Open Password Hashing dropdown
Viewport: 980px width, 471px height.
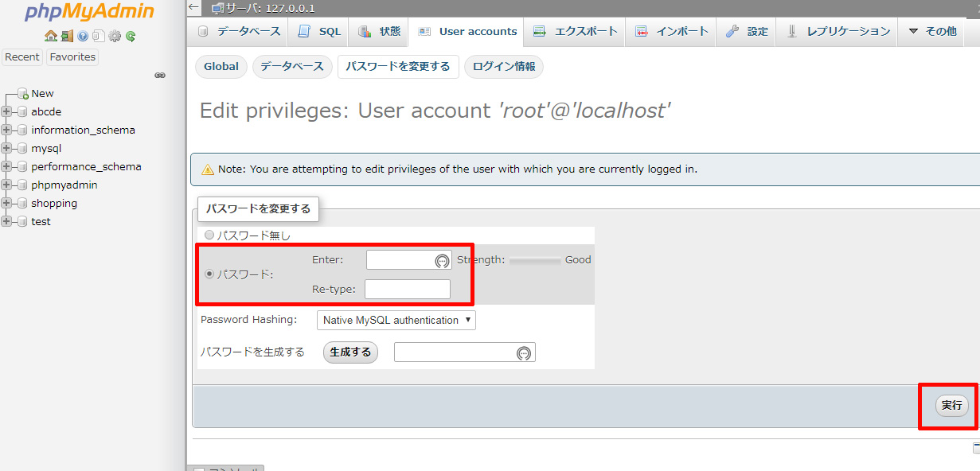[x=396, y=320]
